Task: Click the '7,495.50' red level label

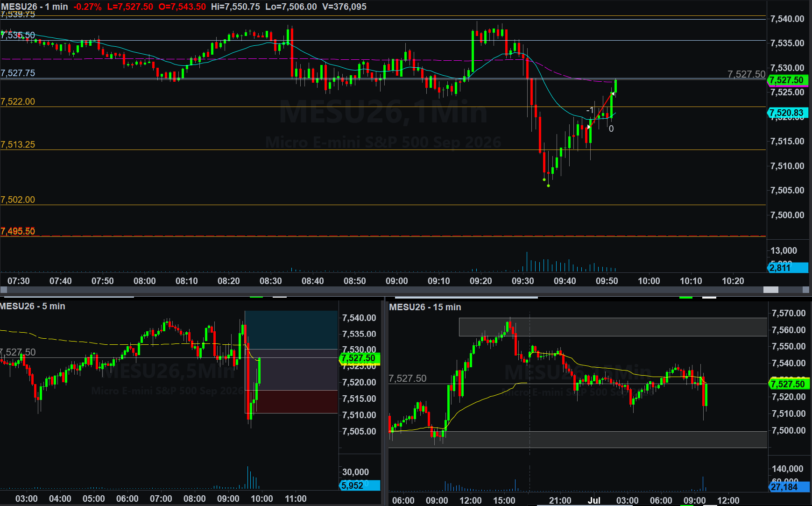Action: pyautogui.click(x=18, y=231)
